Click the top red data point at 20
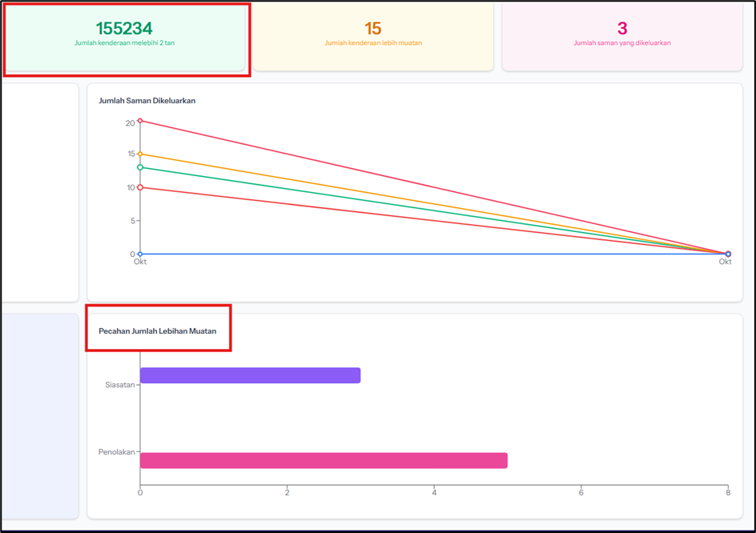756x533 pixels. 140,121
